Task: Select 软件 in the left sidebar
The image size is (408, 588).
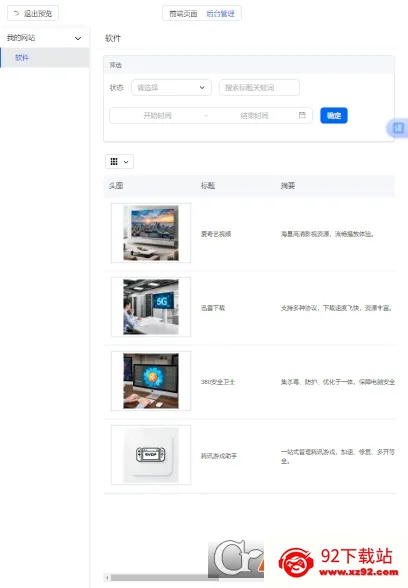Action: pyautogui.click(x=44, y=57)
